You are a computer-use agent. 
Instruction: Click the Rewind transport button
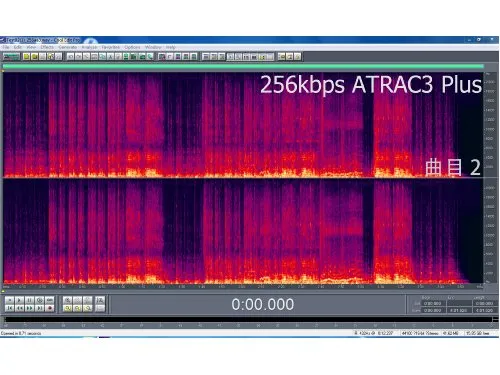click(19, 308)
